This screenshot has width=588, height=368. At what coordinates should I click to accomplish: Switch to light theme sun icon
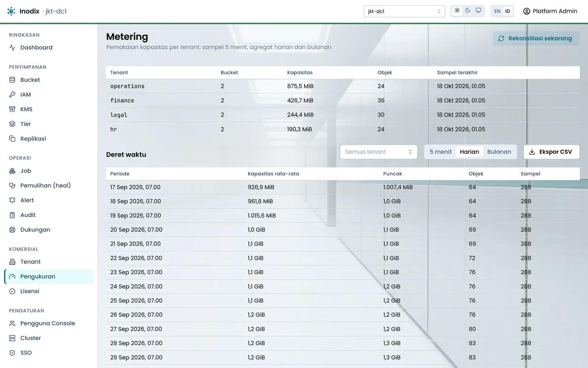(x=457, y=11)
